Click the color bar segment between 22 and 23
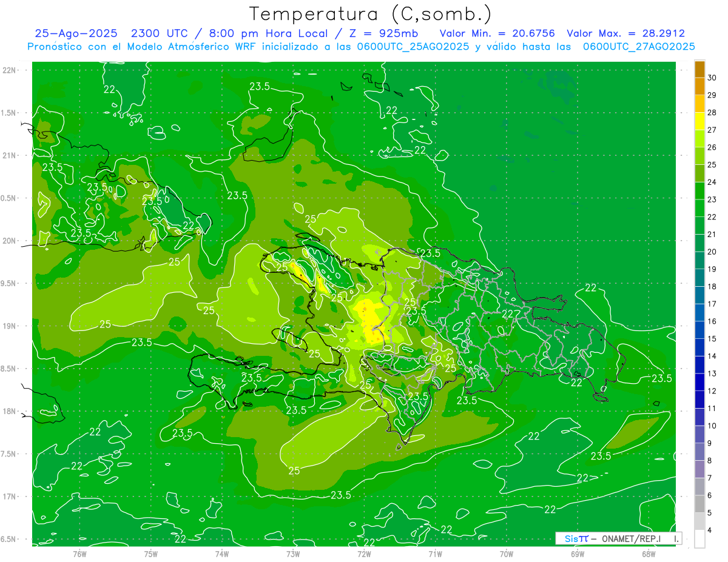 coord(699,209)
